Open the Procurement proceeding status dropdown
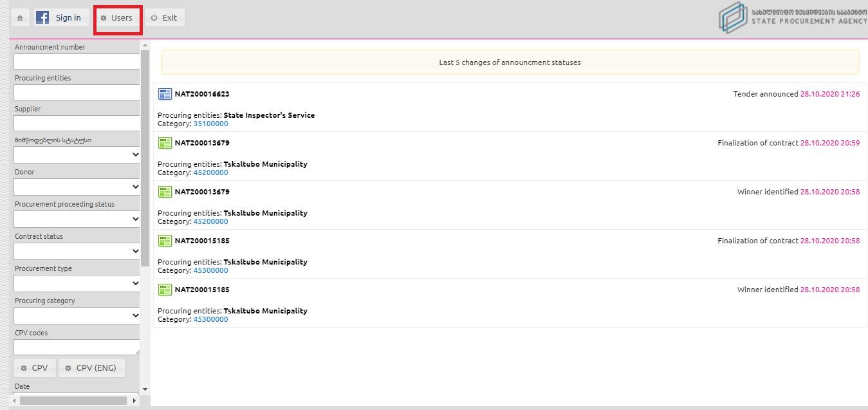 pos(77,219)
